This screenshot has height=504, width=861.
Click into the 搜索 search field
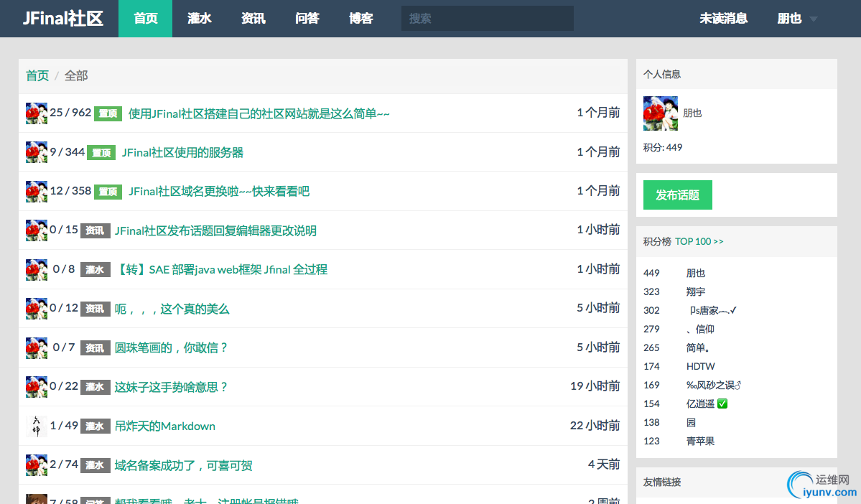(x=488, y=19)
